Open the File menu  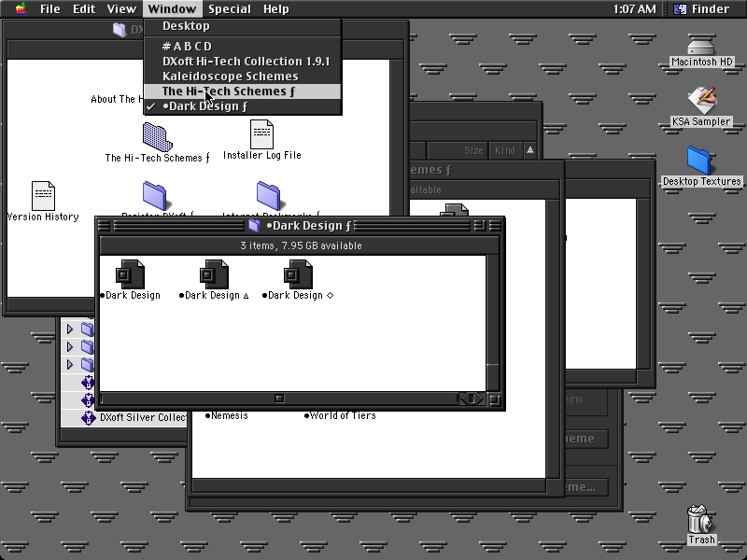[49, 8]
